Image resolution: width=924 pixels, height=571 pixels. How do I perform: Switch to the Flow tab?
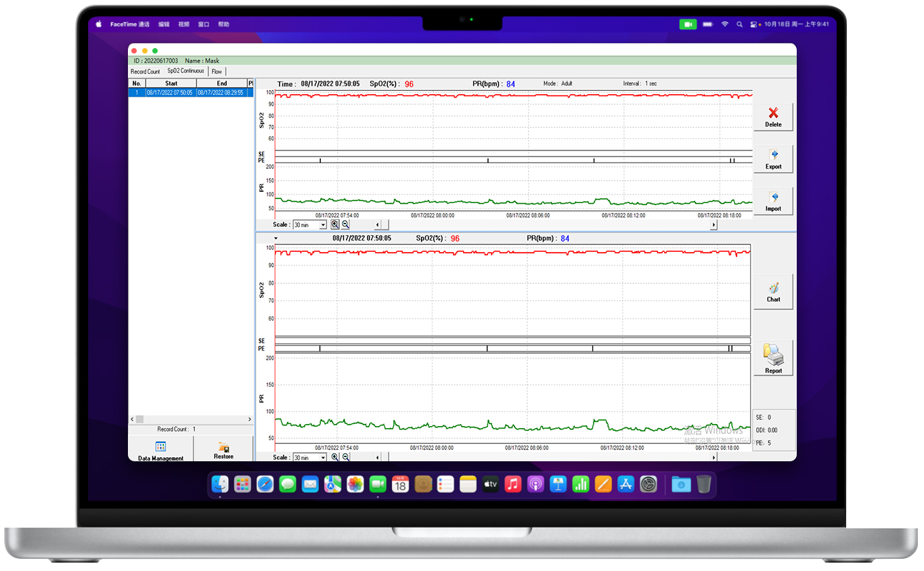217,71
